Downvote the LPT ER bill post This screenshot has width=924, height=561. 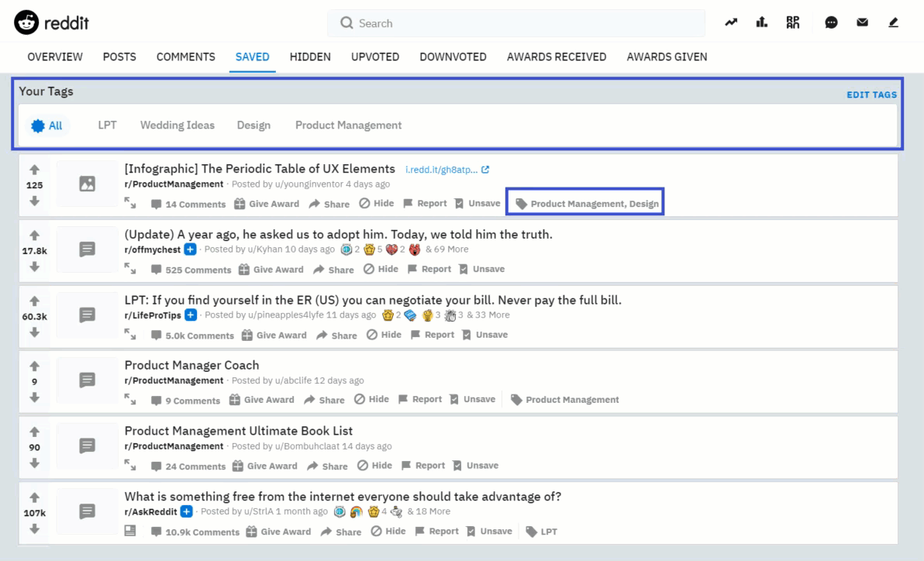pos(35,332)
